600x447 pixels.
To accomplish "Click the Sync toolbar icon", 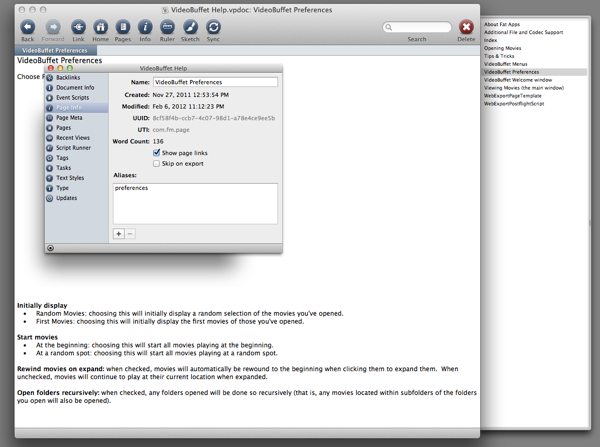I will pyautogui.click(x=213, y=27).
